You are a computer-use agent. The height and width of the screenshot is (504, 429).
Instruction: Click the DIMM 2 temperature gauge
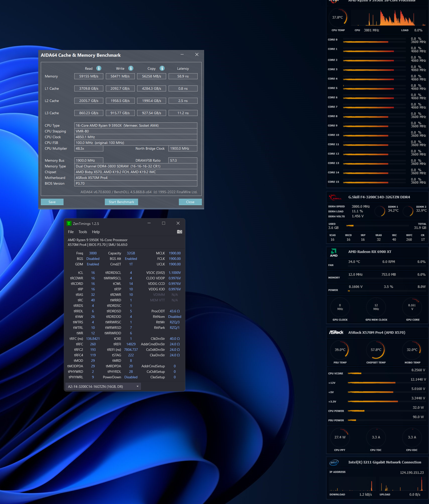408,211
